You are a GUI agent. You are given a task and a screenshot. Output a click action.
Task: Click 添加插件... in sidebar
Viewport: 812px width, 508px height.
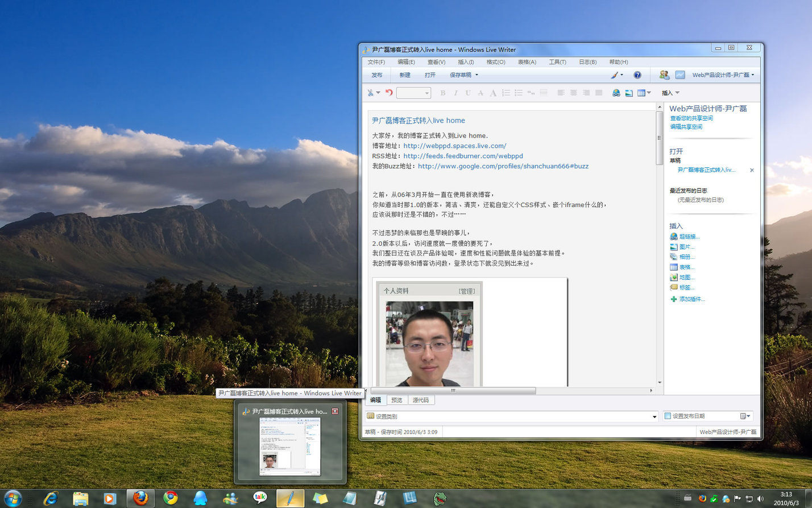pos(687,299)
